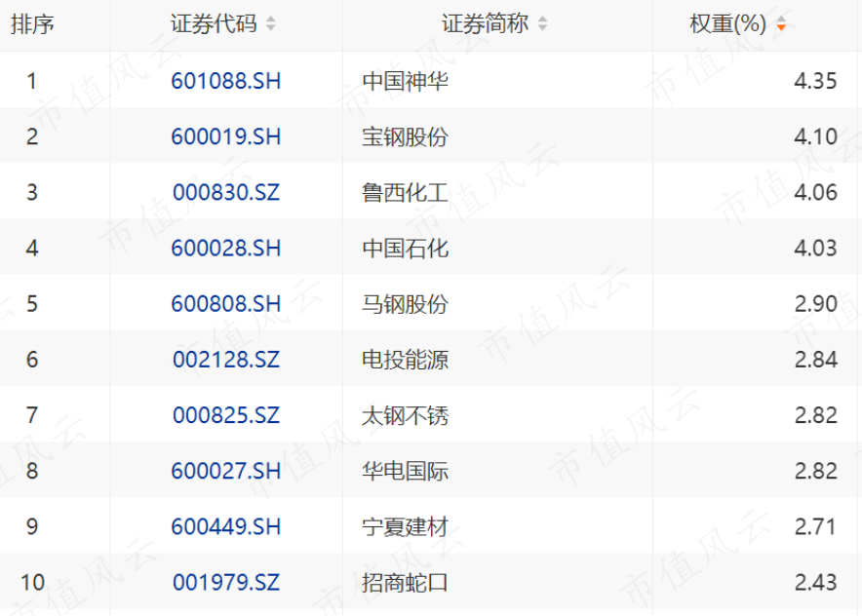Viewport: 862px width, 616px height.
Task: Open stock code 000825.SZ
Action: [x=226, y=415]
